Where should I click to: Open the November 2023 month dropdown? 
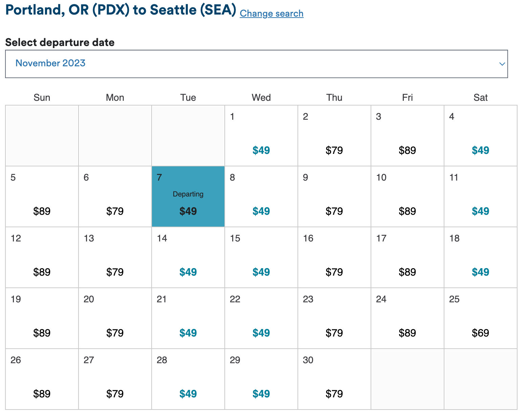256,64
